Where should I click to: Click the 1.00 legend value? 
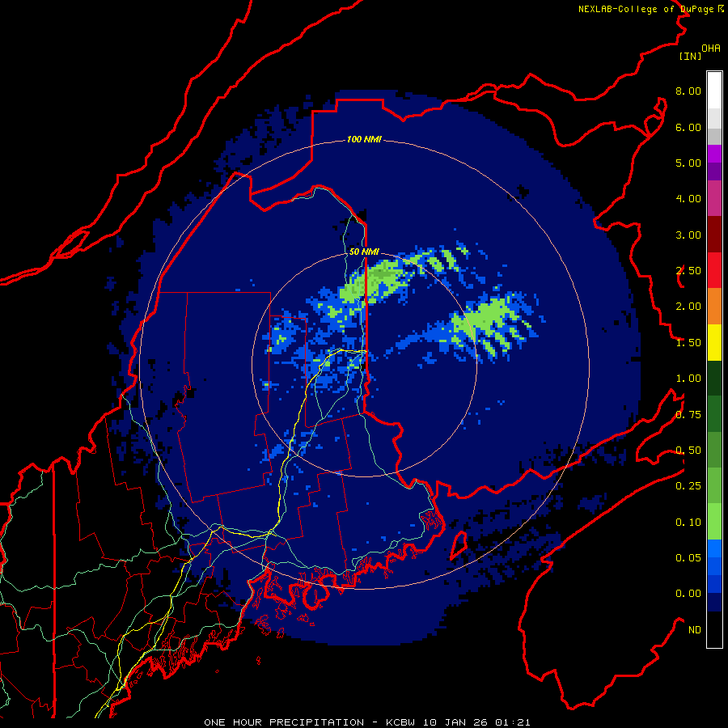point(688,379)
